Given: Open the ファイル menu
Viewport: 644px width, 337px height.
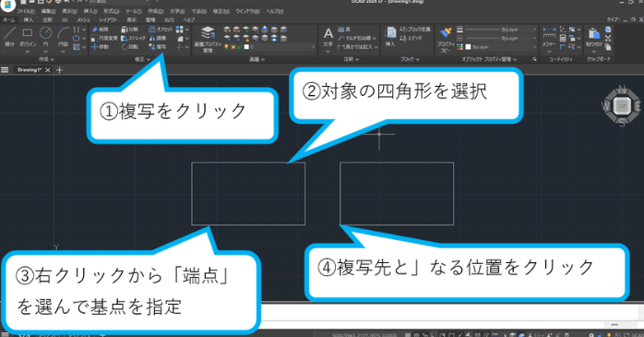Looking at the screenshot, I should click(26, 11).
